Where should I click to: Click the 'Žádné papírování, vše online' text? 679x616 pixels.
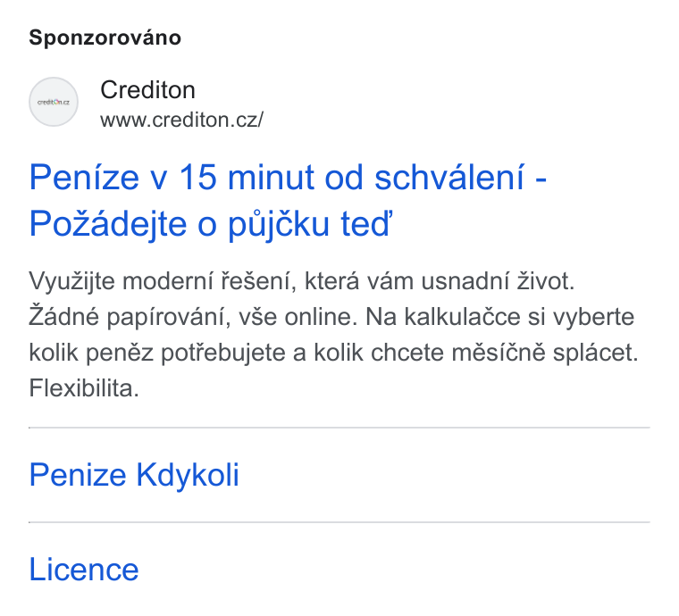[193, 317]
